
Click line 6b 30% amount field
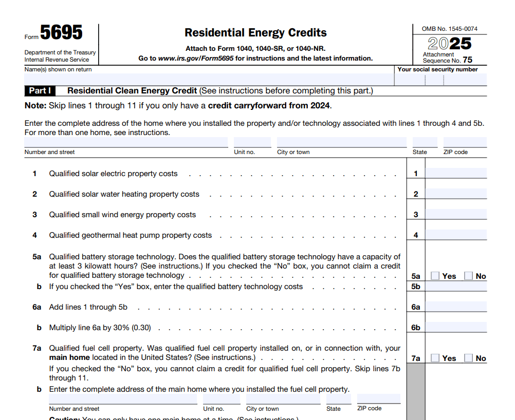point(456,327)
